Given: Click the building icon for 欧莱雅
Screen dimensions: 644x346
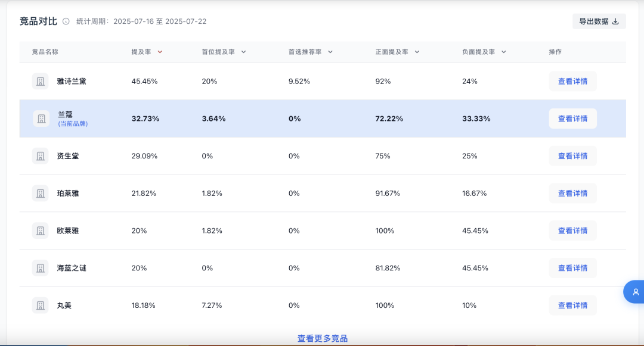Looking at the screenshot, I should tap(41, 230).
